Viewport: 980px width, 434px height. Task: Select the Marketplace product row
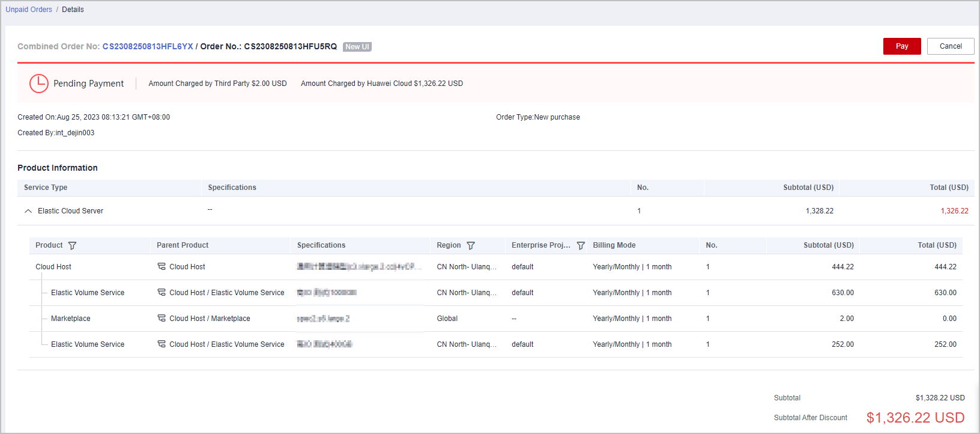[71, 319]
